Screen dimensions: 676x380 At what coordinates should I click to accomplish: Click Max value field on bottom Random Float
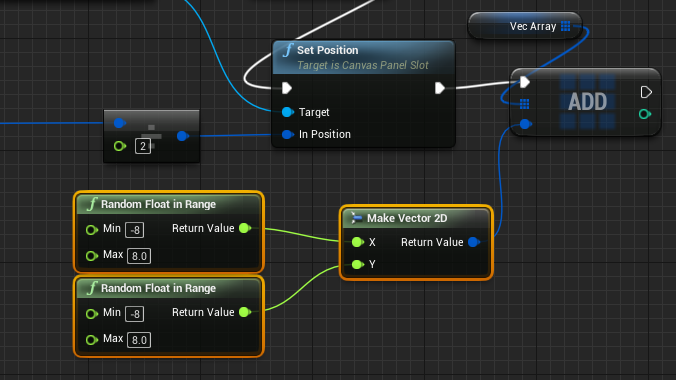point(139,340)
